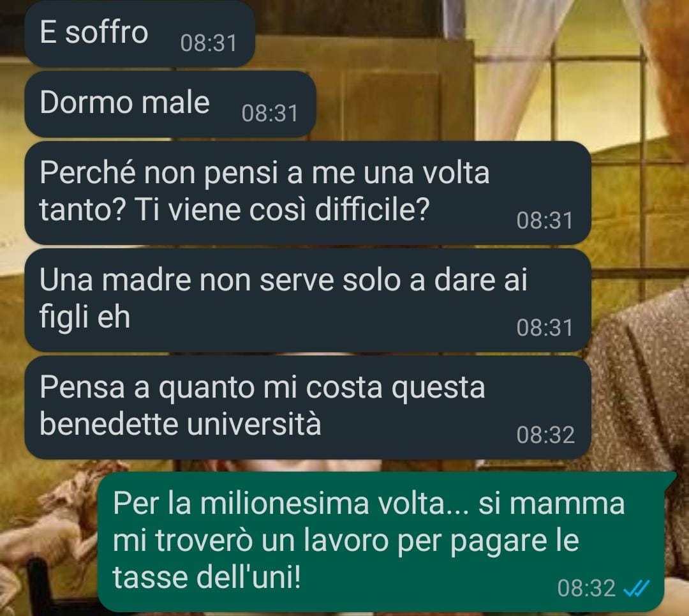Screen dimensions: 689x616
Task: Click the 08:31 timestamp beside 'Ti viene così difficile?'
Action: (x=545, y=221)
